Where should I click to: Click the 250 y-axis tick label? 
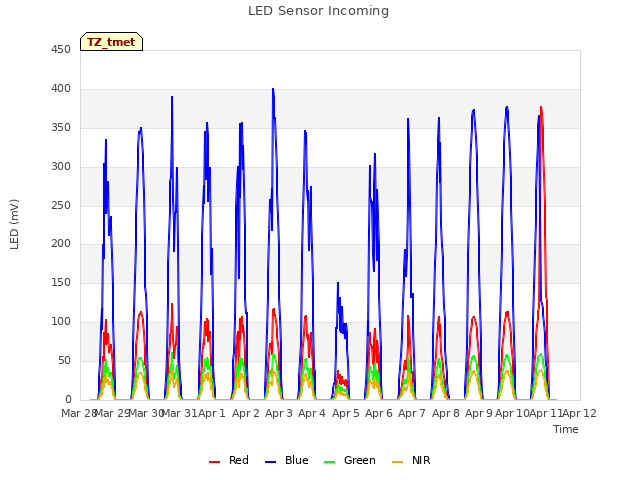[x=61, y=205]
